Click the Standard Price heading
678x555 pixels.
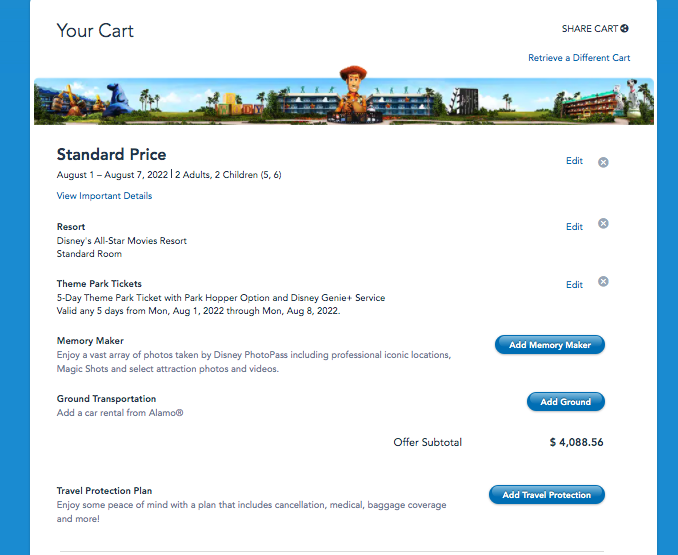[111, 155]
